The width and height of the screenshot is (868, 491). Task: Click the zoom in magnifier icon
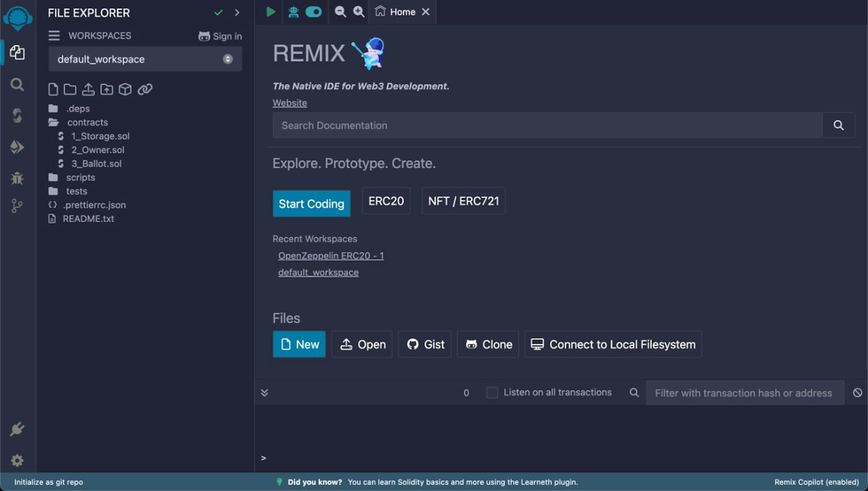(x=359, y=12)
